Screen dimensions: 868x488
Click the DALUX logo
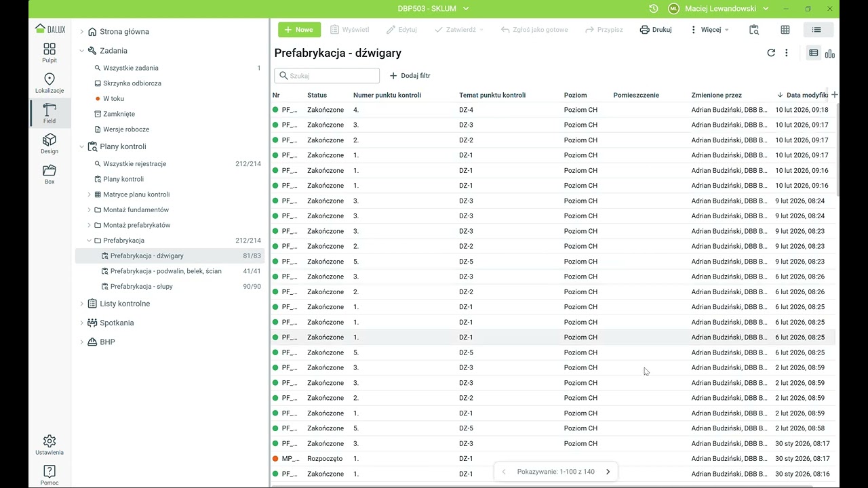(51, 28)
